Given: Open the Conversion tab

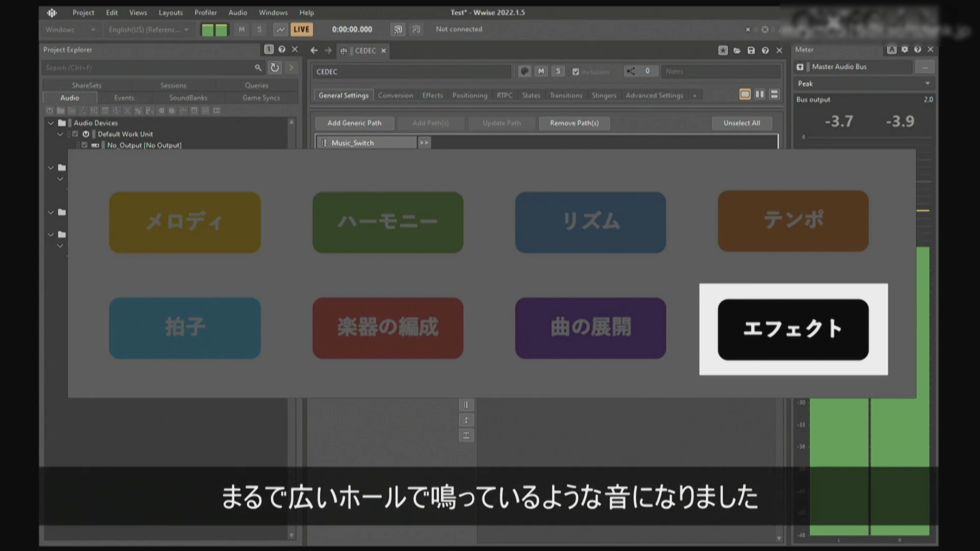Looking at the screenshot, I should click(395, 95).
